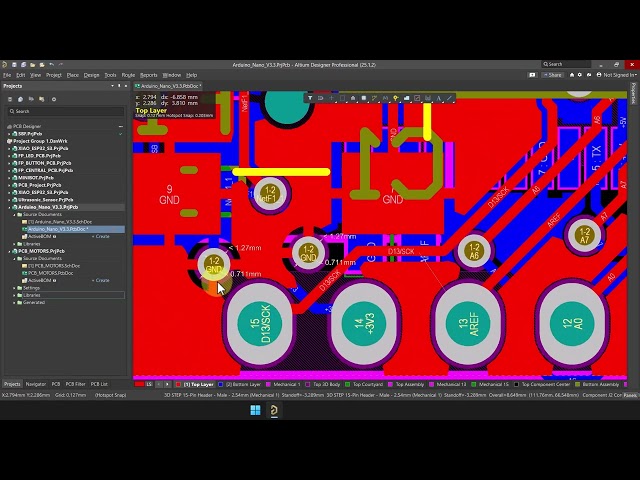Click first icon in Projects panel toolbar
The height and width of the screenshot is (480, 640).
(10, 99)
